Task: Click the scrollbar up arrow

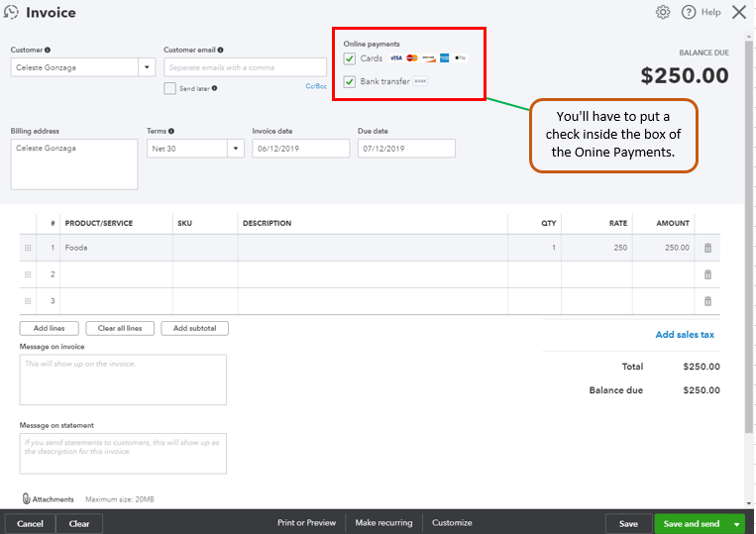Action: coord(749,36)
